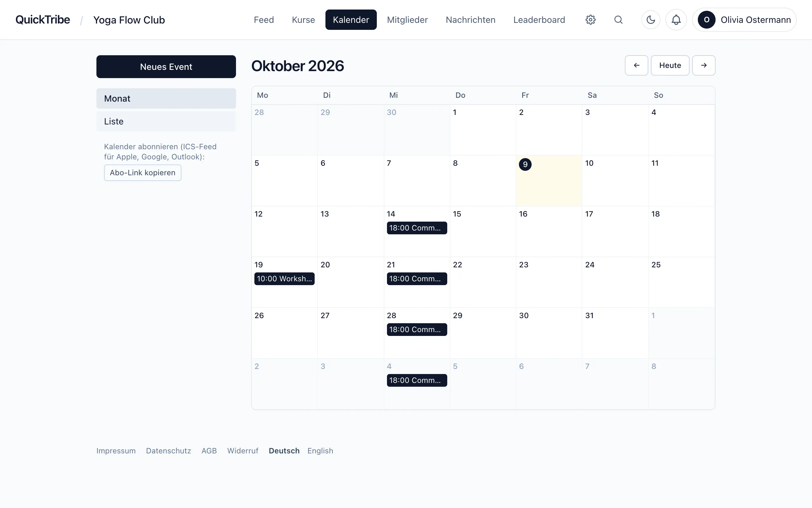
Task: Switch language to English
Action: (x=320, y=451)
